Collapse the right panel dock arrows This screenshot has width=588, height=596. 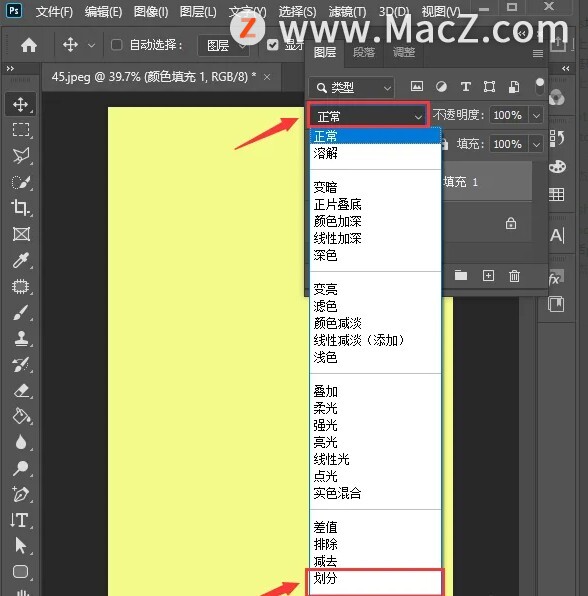pos(566,68)
